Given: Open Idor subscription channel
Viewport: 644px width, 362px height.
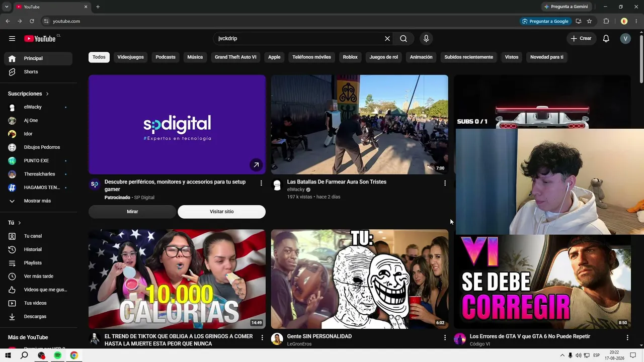Looking at the screenshot, I should 38,134.
